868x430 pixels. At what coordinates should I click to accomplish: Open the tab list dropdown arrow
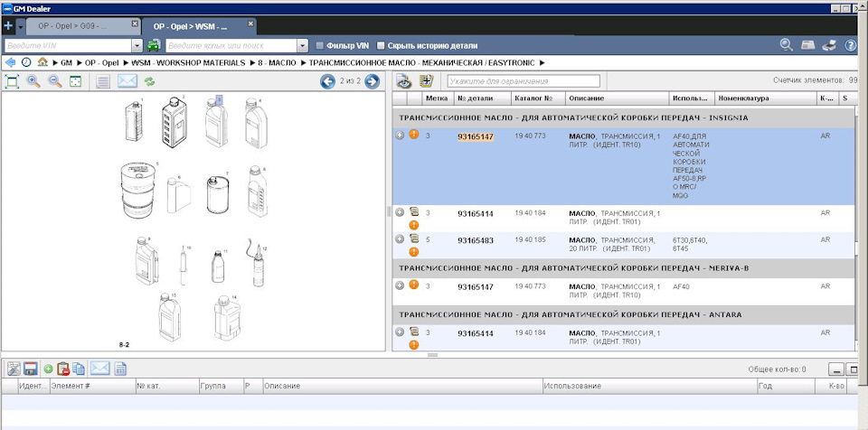point(21,26)
